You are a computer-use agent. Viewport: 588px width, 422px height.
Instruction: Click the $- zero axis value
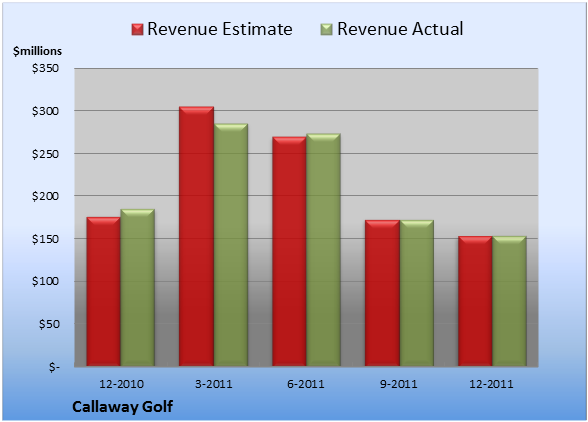click(x=54, y=367)
